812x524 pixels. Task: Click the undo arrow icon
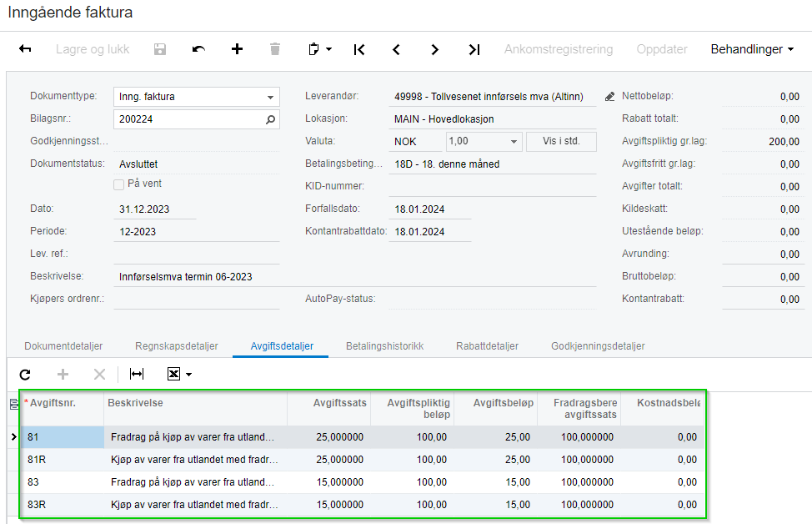coord(198,49)
